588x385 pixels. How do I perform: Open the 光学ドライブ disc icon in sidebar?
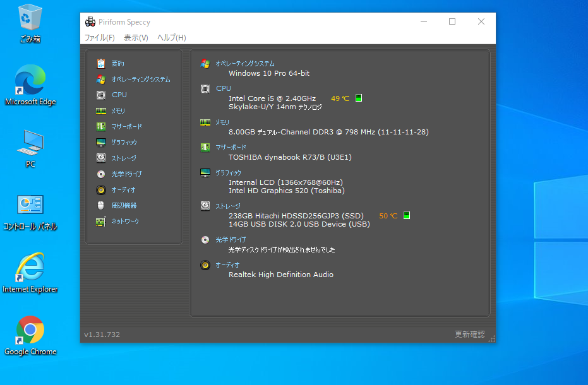(101, 174)
